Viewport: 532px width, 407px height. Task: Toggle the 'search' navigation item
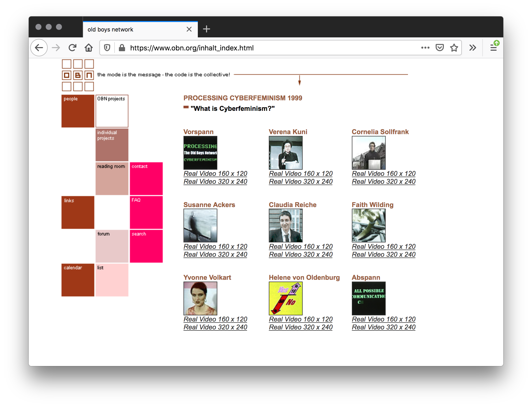(146, 246)
